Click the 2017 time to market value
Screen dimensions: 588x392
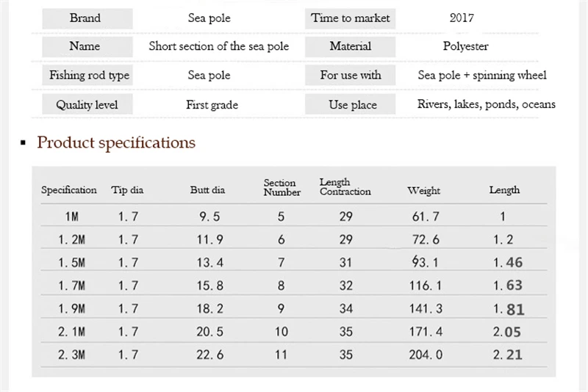[462, 18]
